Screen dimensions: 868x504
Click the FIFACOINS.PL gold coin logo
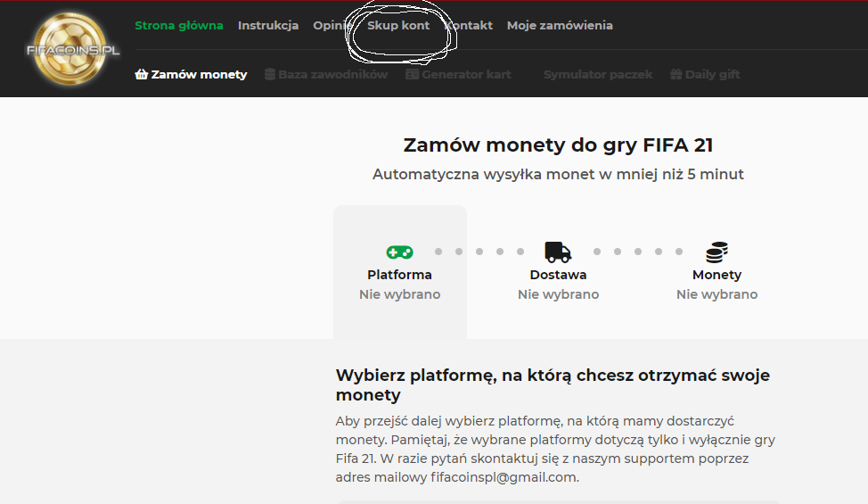(72, 49)
